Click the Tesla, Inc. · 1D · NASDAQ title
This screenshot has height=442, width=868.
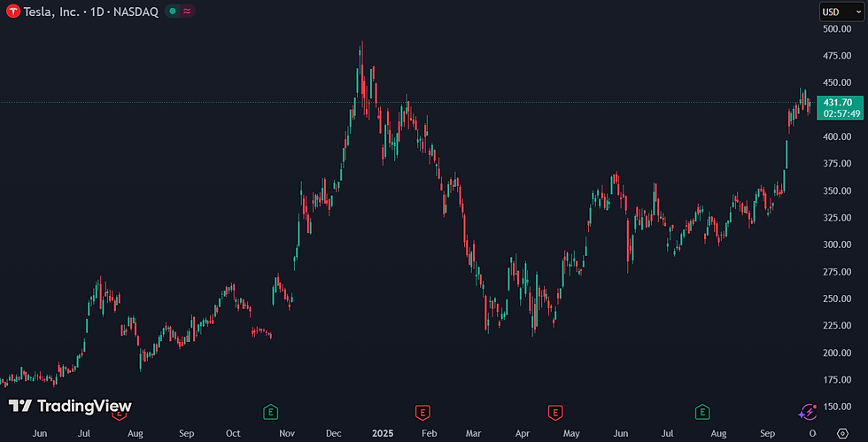click(x=90, y=12)
